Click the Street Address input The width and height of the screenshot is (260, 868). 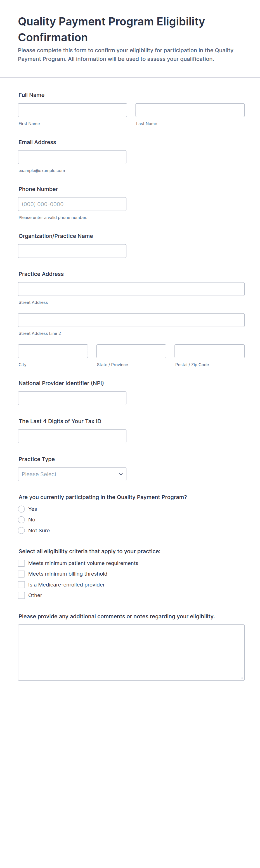pos(131,289)
